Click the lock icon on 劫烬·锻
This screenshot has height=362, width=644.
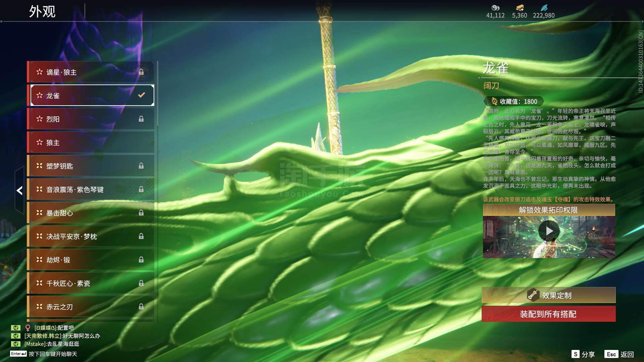click(141, 260)
